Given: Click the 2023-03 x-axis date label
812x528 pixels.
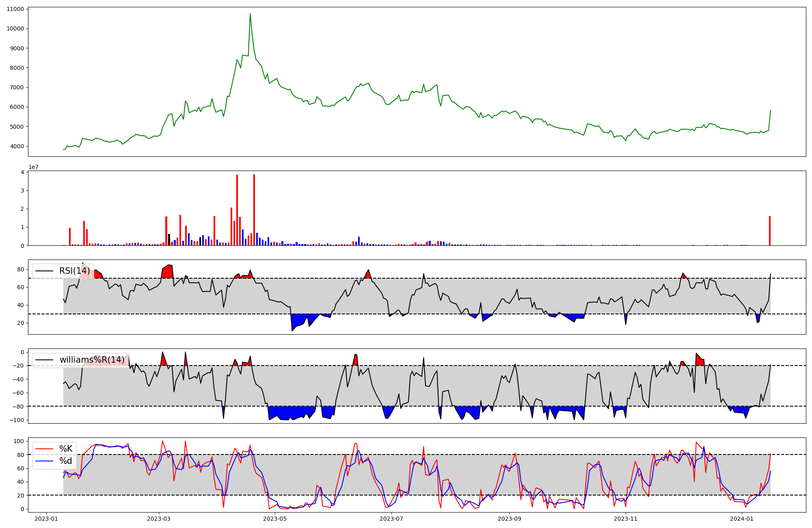Looking at the screenshot, I should coord(159,519).
